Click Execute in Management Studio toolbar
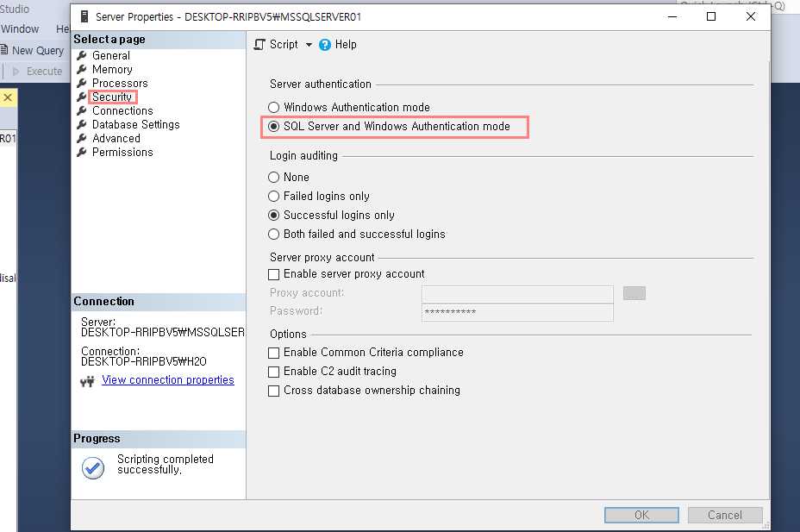This screenshot has height=532, width=800. (37, 72)
